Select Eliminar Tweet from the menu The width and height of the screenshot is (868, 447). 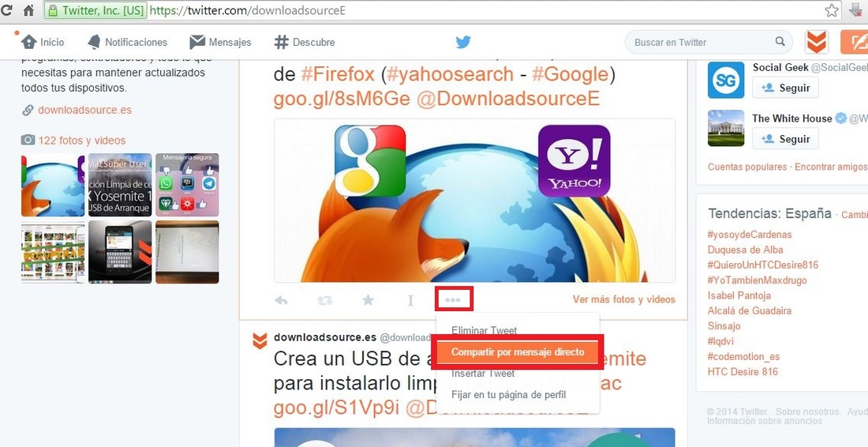484,330
